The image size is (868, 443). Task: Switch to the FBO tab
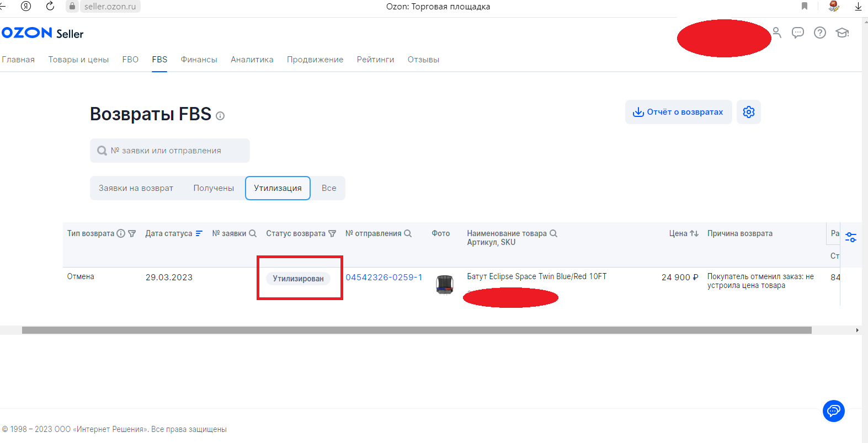(x=130, y=60)
